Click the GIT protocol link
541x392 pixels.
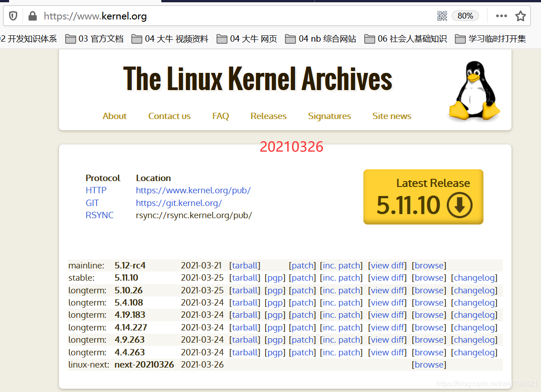click(x=92, y=203)
